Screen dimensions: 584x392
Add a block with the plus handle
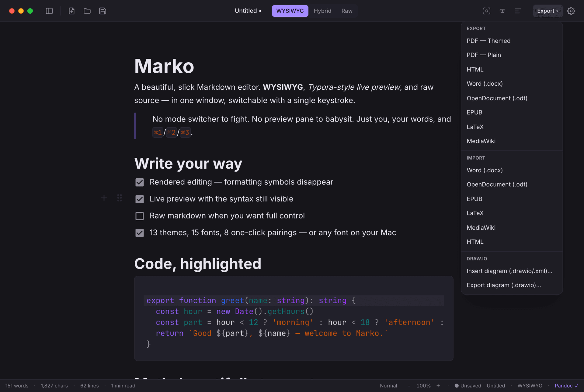(x=104, y=198)
